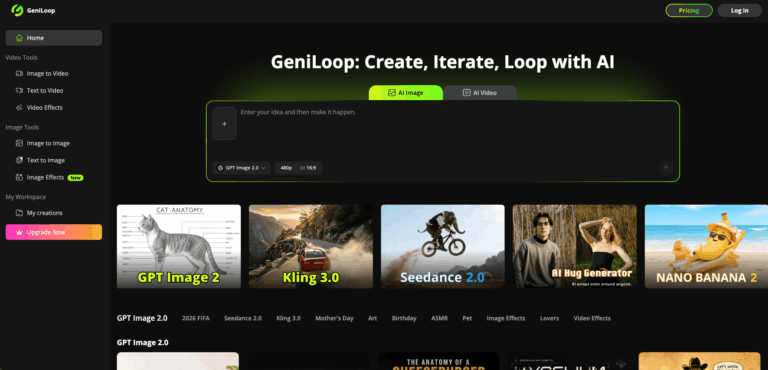
Task: Select the Pet category
Action: (x=467, y=319)
